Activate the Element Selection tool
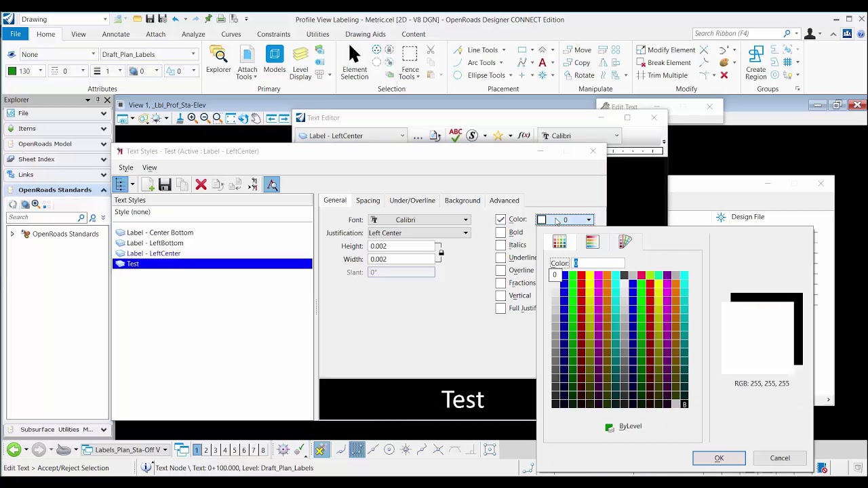This screenshot has width=868, height=488. [354, 62]
